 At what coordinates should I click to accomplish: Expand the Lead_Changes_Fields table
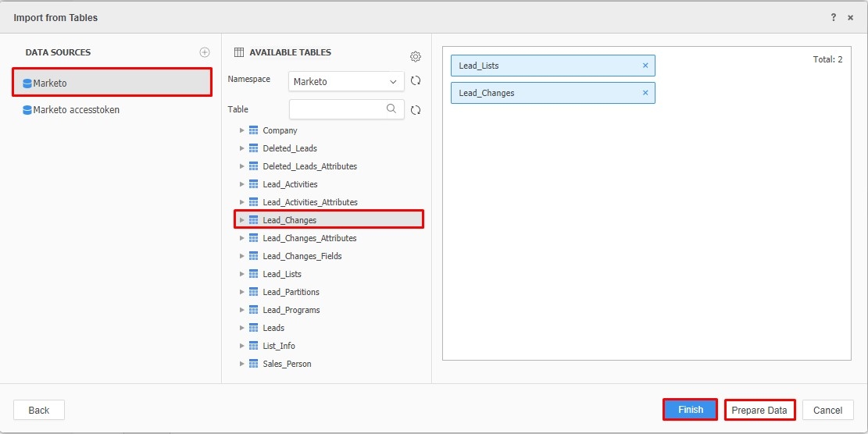point(242,256)
